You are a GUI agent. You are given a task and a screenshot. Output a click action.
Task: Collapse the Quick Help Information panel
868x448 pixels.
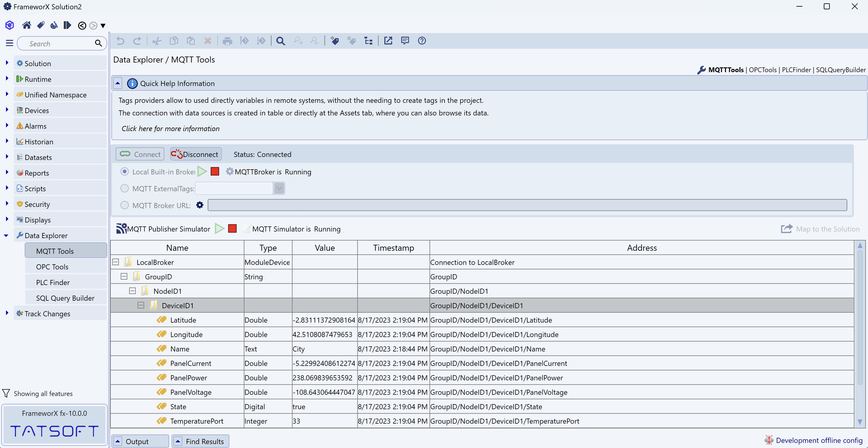coord(118,83)
